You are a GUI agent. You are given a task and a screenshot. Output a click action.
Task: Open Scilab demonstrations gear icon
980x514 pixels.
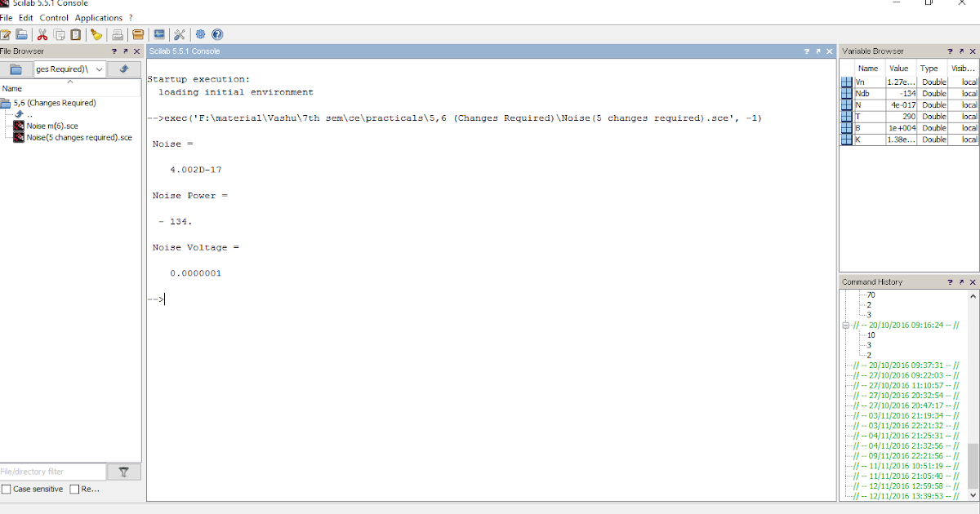point(201,34)
